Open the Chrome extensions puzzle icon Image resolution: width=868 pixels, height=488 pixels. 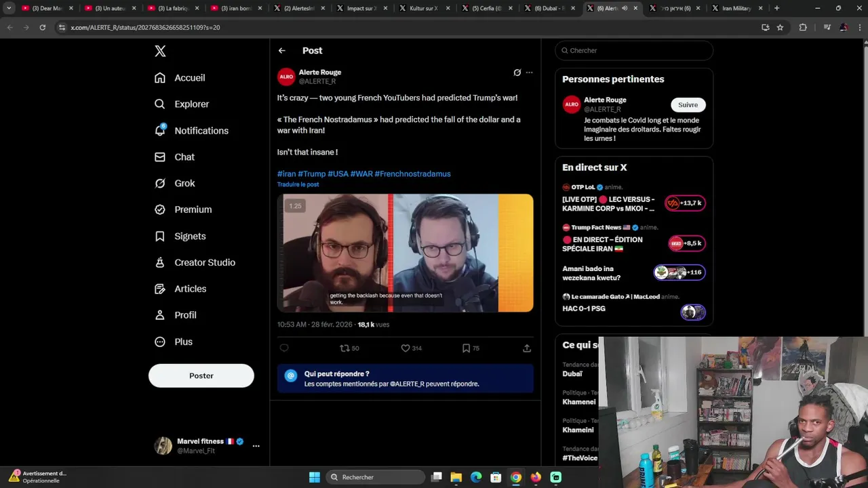(803, 27)
